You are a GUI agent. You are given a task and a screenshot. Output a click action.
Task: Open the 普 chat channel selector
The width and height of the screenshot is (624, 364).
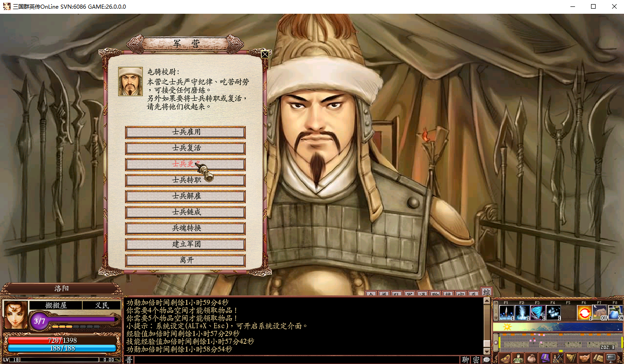[129, 360]
